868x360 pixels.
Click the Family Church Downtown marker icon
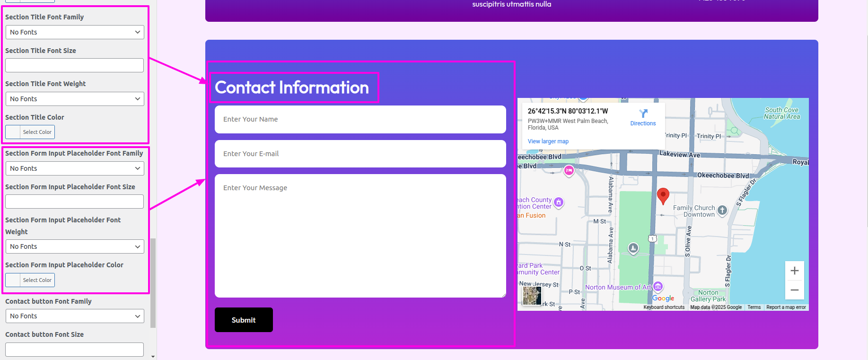pos(722,211)
